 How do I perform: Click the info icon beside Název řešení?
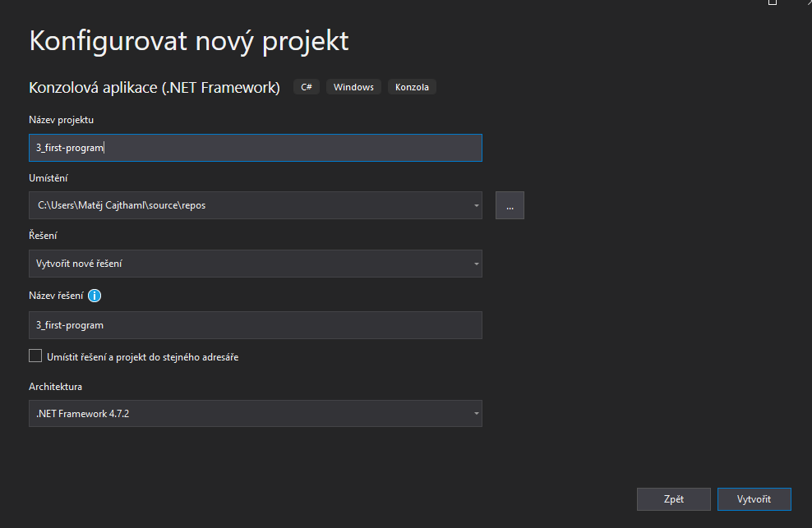click(x=95, y=296)
